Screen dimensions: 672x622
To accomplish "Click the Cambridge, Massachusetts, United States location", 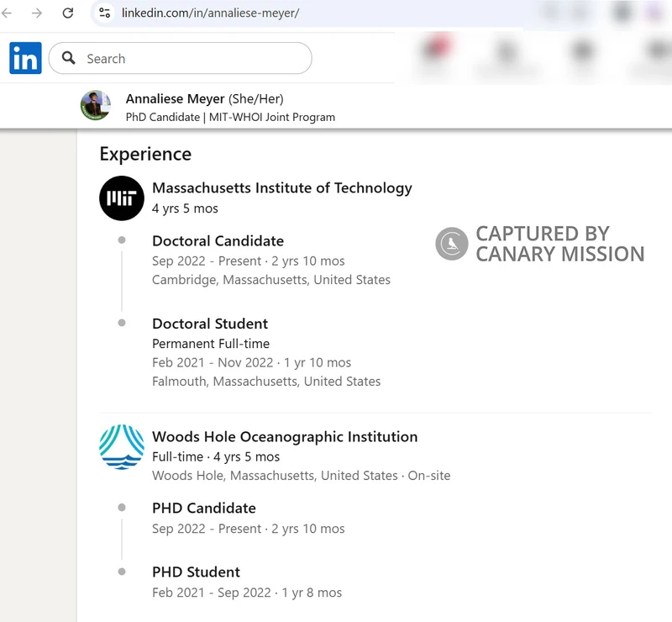I will 271,280.
